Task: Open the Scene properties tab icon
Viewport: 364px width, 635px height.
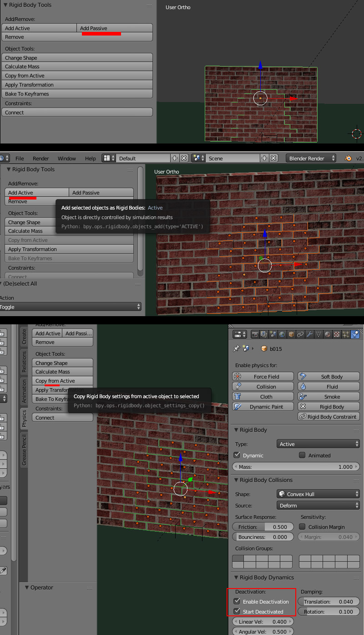Action: pyautogui.click(x=273, y=334)
